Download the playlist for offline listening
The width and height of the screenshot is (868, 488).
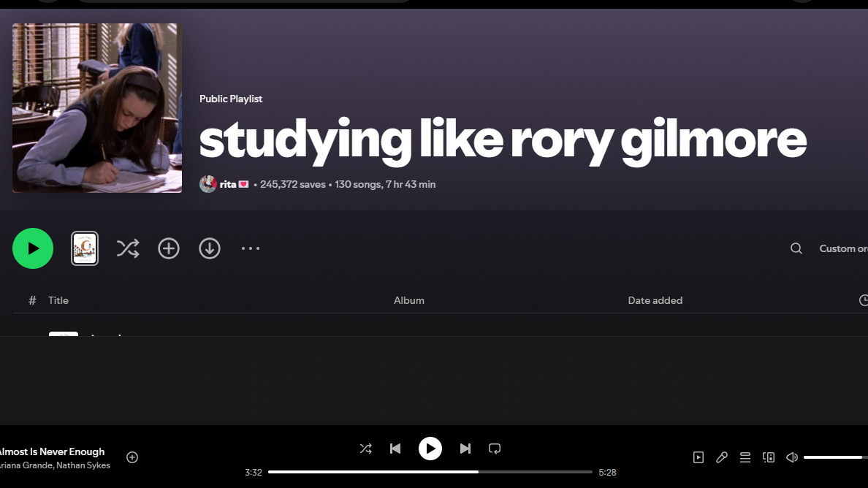point(210,248)
